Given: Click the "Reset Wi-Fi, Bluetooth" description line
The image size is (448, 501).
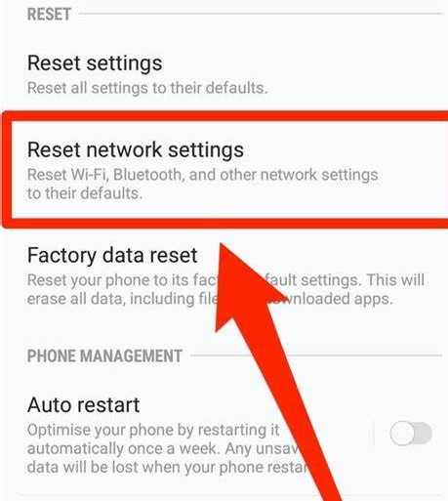Looking at the screenshot, I should (202, 175).
